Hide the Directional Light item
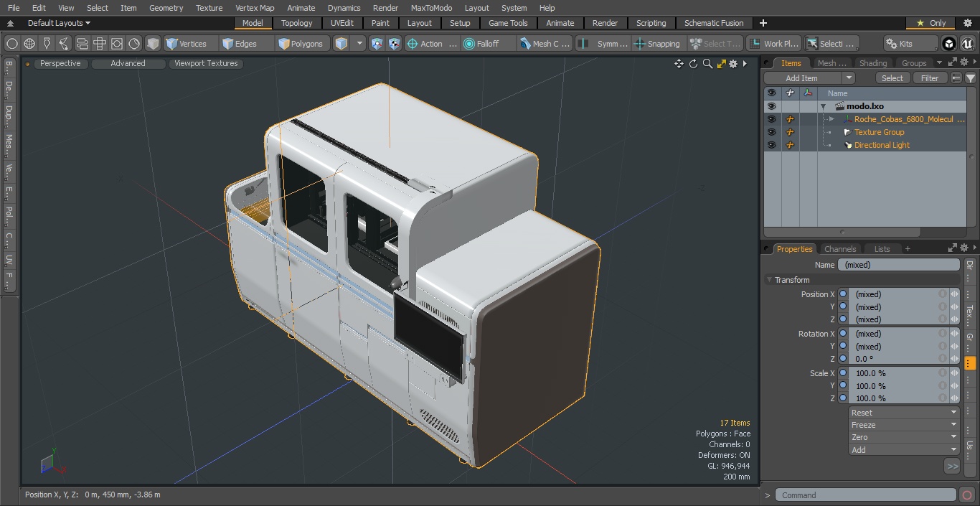This screenshot has width=980, height=506. (x=771, y=145)
